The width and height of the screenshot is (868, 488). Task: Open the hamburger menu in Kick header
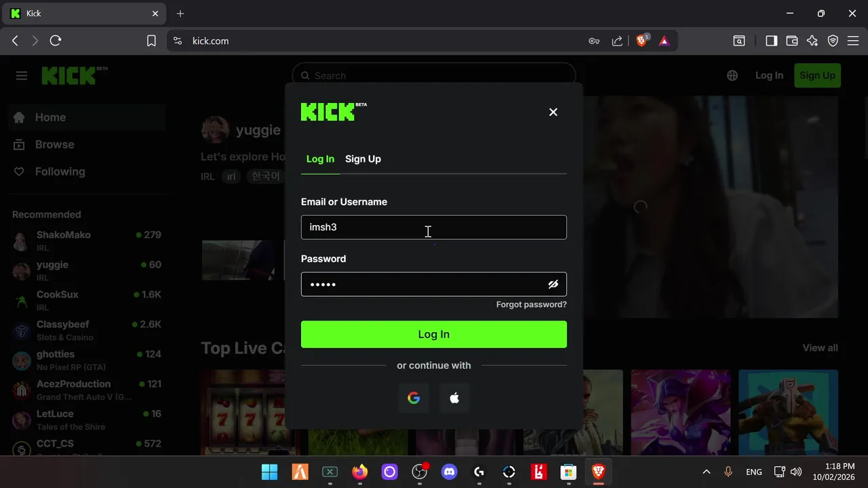[x=22, y=76]
